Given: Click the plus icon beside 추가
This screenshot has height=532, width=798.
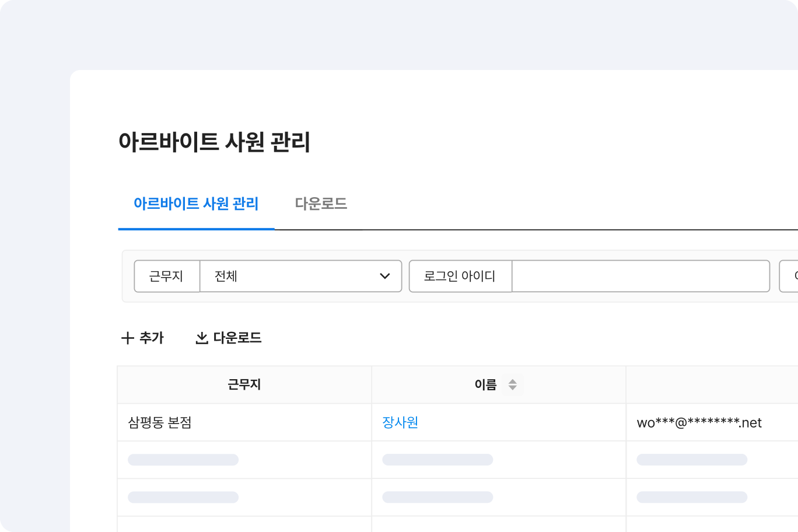Looking at the screenshot, I should (x=127, y=338).
